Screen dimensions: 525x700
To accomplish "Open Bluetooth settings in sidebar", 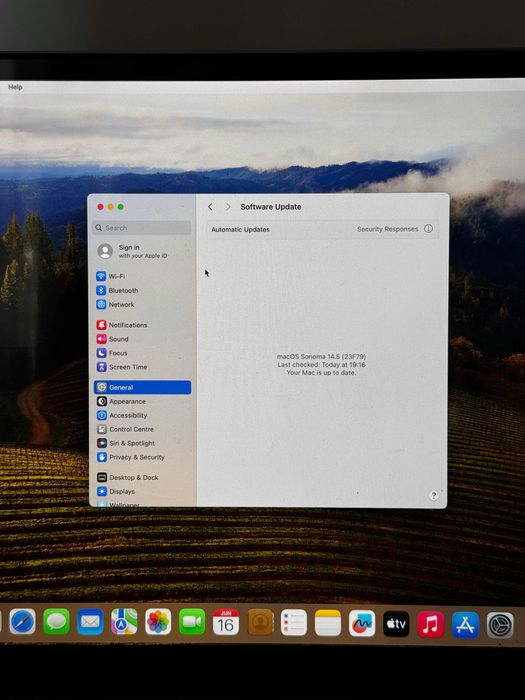I will (x=117, y=290).
